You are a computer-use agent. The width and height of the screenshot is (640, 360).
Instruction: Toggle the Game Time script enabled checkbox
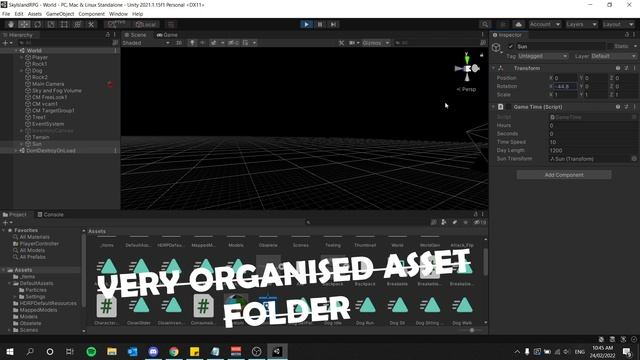[x=509, y=107]
